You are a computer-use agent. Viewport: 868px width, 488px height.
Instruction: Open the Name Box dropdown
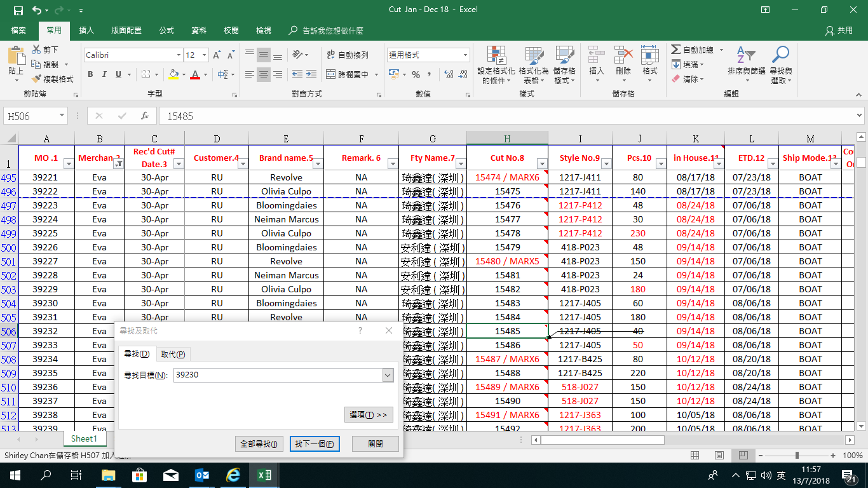coord(62,116)
